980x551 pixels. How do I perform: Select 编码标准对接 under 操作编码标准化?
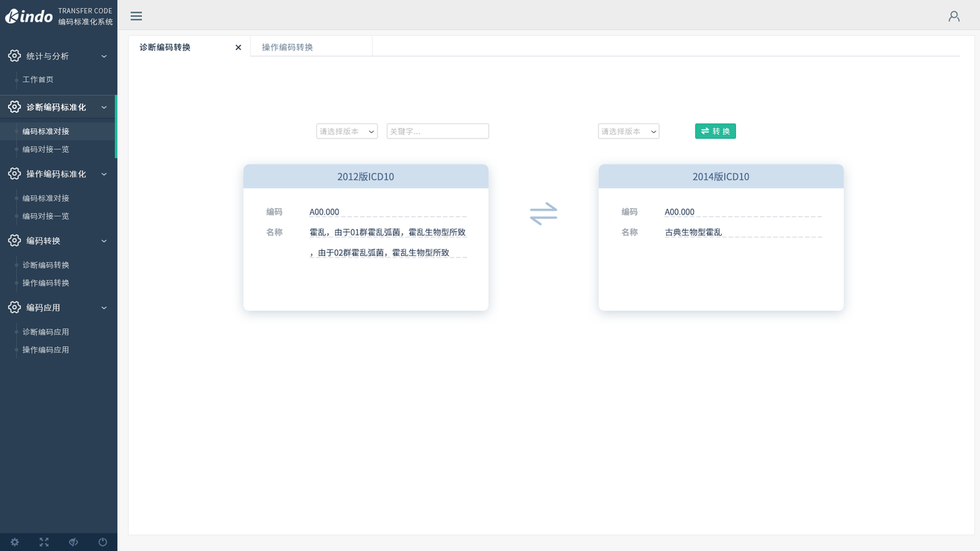click(46, 198)
